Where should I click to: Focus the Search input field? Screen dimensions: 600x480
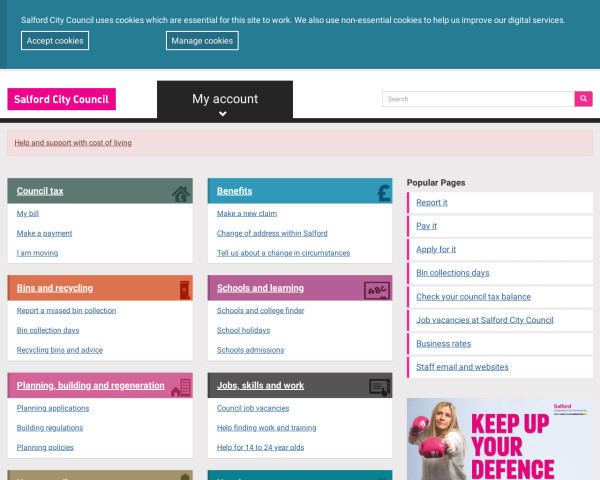click(478, 99)
